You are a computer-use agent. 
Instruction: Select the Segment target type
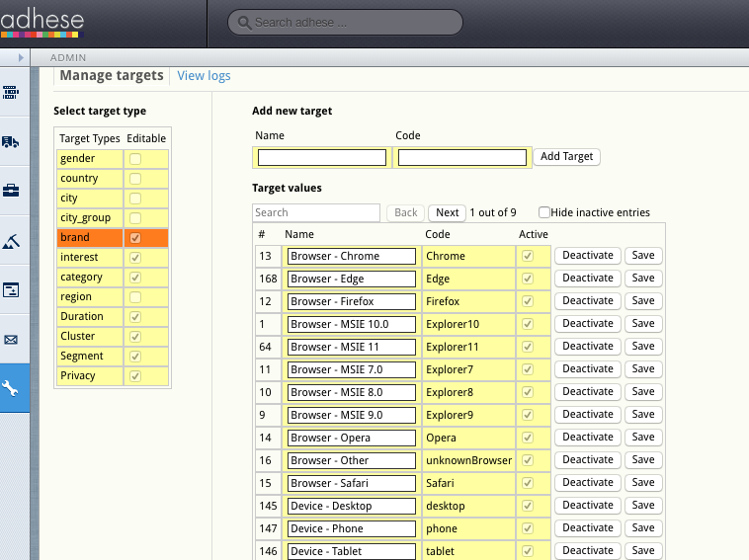(90, 357)
